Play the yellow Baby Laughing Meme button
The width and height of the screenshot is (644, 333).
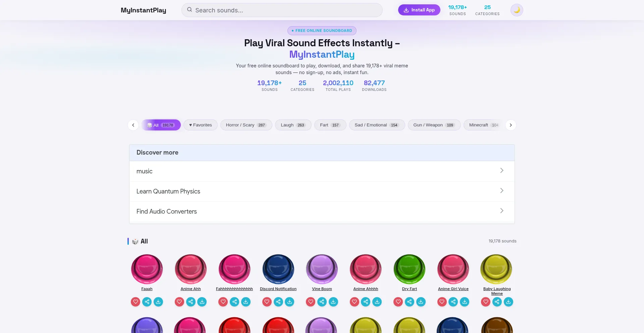click(496, 269)
